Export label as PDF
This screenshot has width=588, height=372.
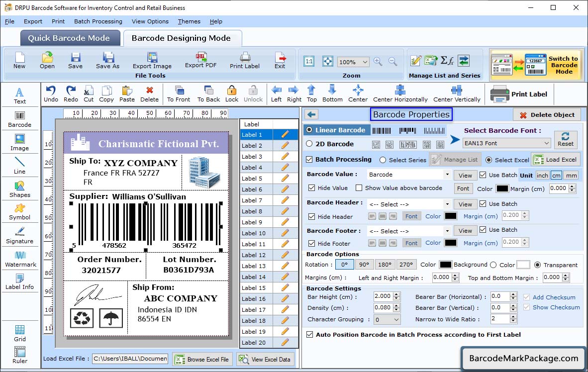coord(200,60)
